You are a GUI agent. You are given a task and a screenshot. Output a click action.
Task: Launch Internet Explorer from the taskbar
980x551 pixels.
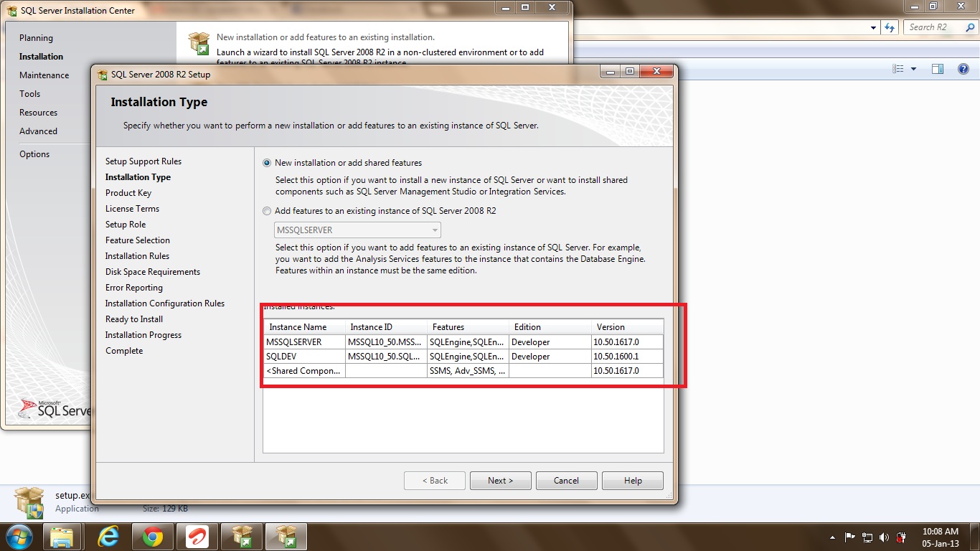click(x=108, y=536)
